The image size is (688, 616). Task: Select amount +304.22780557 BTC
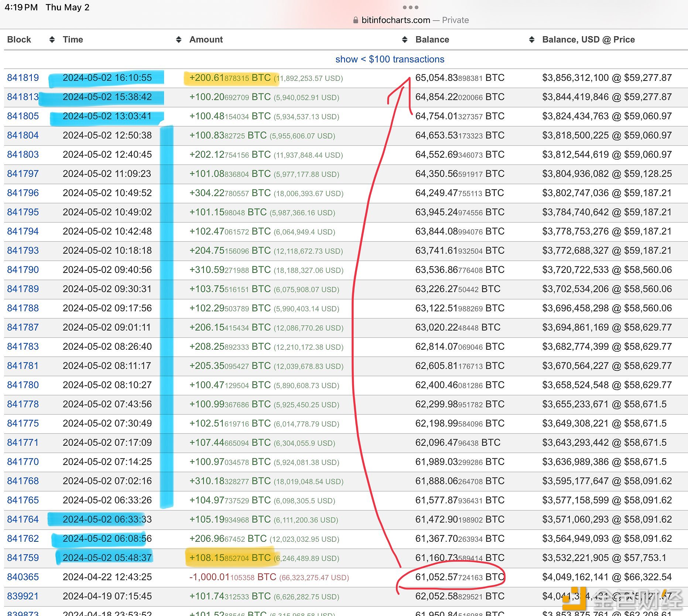click(230, 193)
